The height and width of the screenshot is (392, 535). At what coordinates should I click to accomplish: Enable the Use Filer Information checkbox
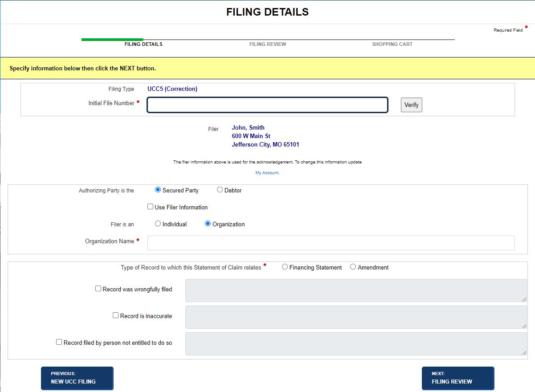[x=150, y=207]
